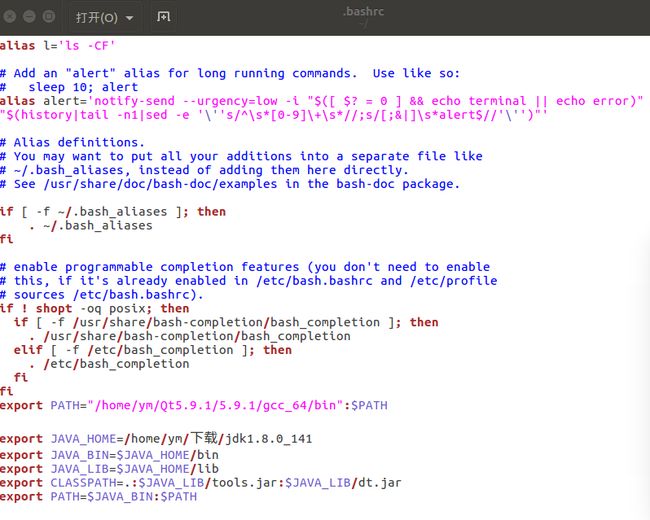Click '. /usr/share/bash-completion/bash_completion' line

click(190, 336)
